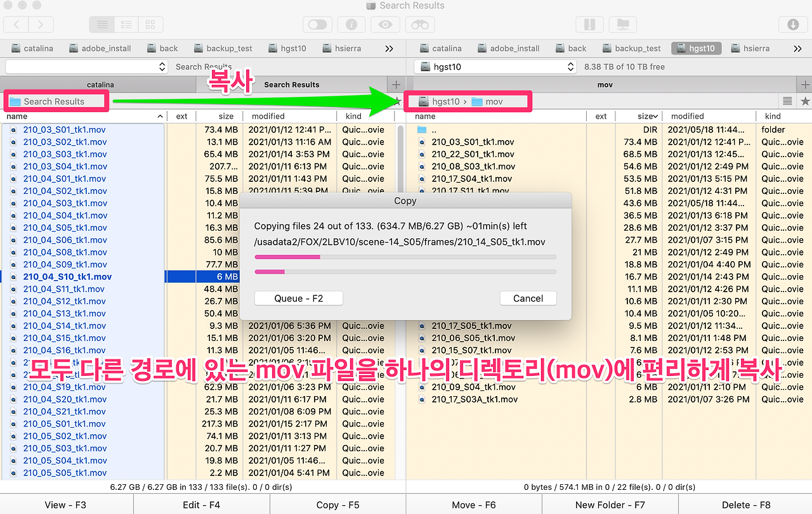Sort left panel by modified column
Viewport: 812px width, 514px height.
coord(290,116)
